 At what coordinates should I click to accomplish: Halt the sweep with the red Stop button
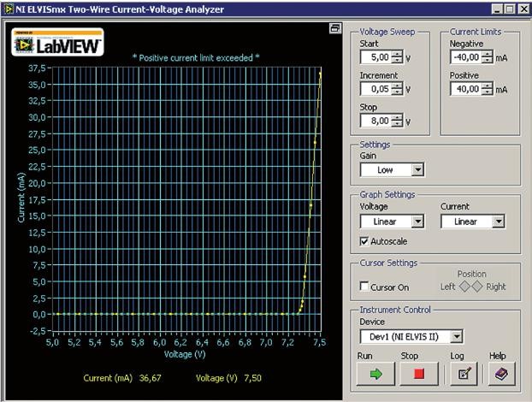coord(419,374)
